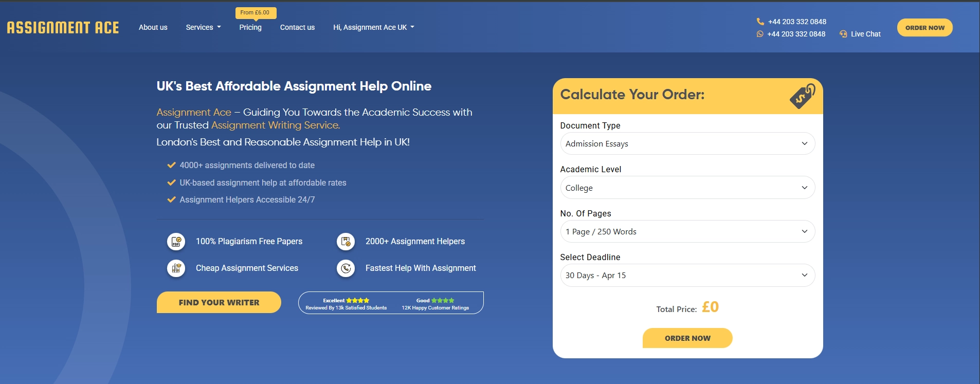Open WhatsApp number +44 203 332 0848
This screenshot has height=384, width=980.
coord(796,34)
